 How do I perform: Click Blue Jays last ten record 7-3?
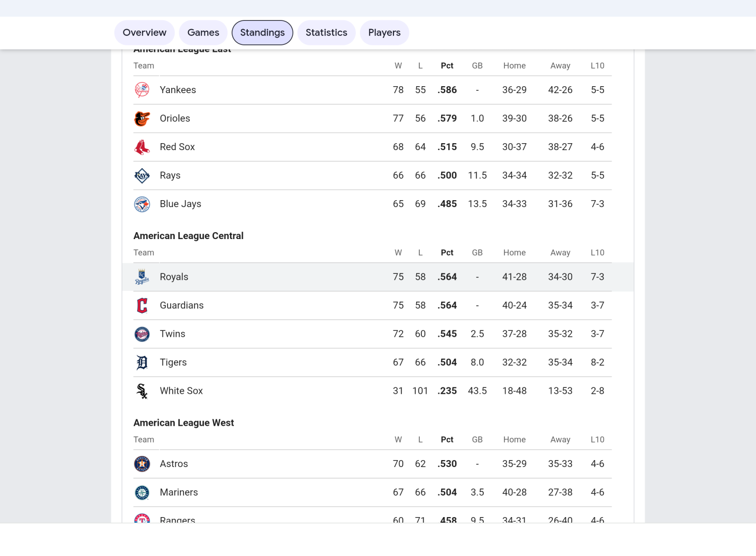click(598, 204)
